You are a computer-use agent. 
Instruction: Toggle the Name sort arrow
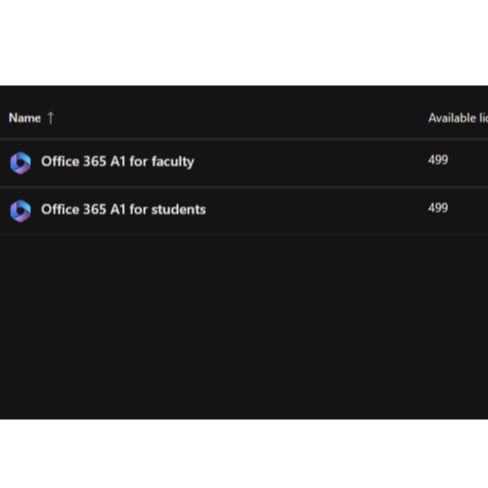pos(50,118)
